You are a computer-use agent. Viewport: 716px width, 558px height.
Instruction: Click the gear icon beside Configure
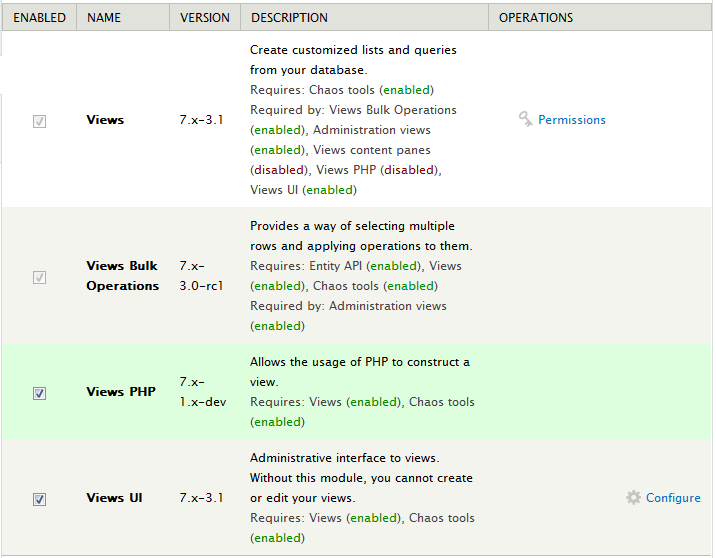point(633,497)
